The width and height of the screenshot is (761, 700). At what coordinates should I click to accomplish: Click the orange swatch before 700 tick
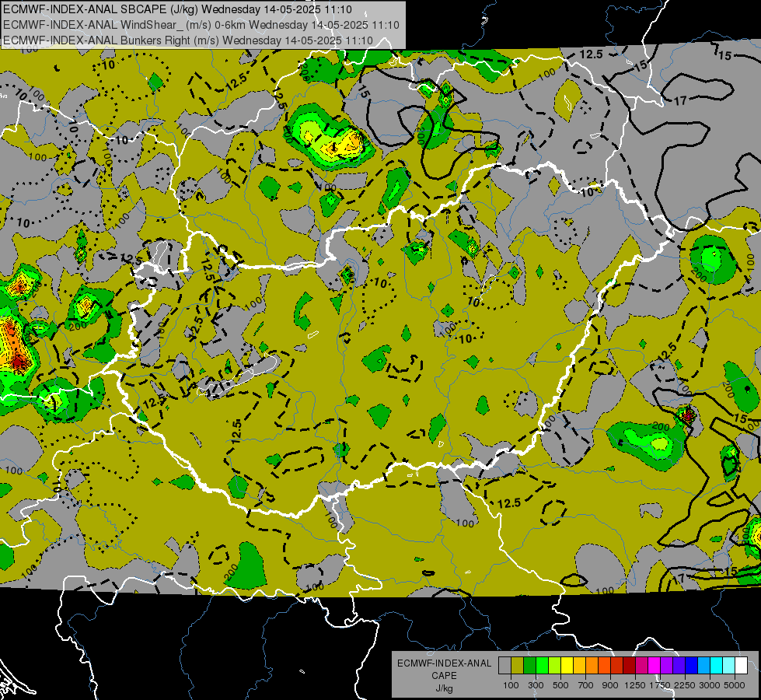[x=592, y=665]
